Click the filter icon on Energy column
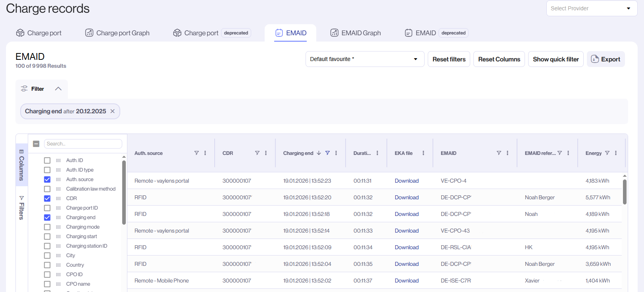The image size is (644, 292). tap(607, 153)
